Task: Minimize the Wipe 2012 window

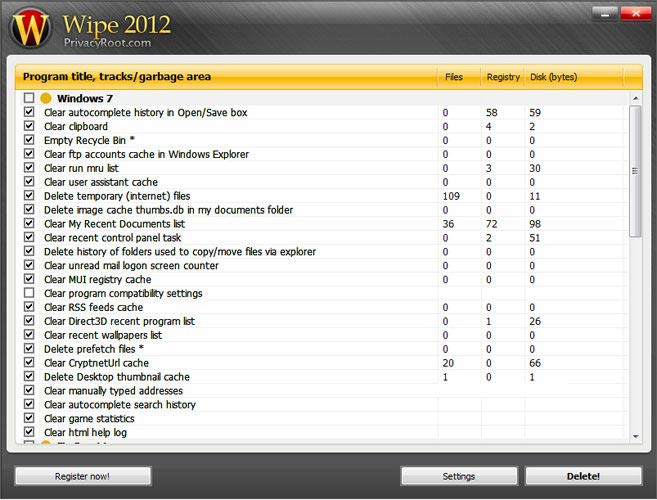Action: click(604, 14)
